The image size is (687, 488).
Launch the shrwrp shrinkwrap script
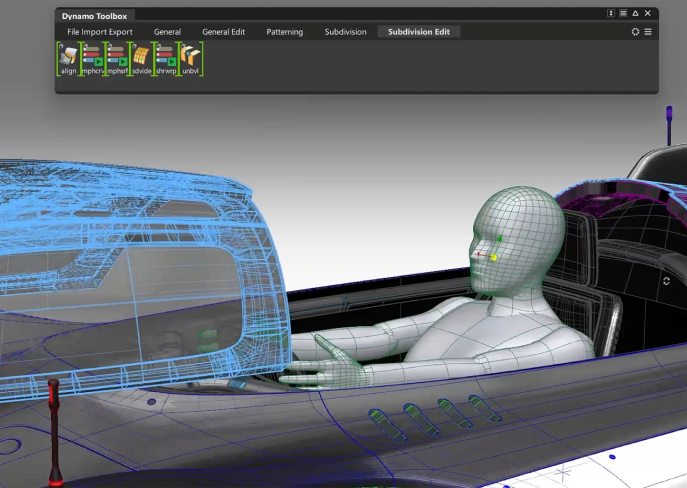(166, 59)
